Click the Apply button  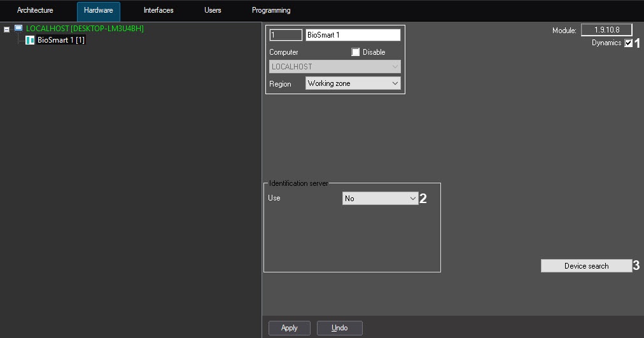click(289, 328)
